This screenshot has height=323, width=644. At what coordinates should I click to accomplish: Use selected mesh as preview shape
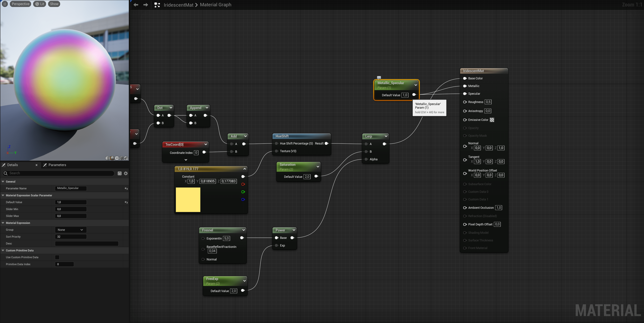tap(126, 158)
